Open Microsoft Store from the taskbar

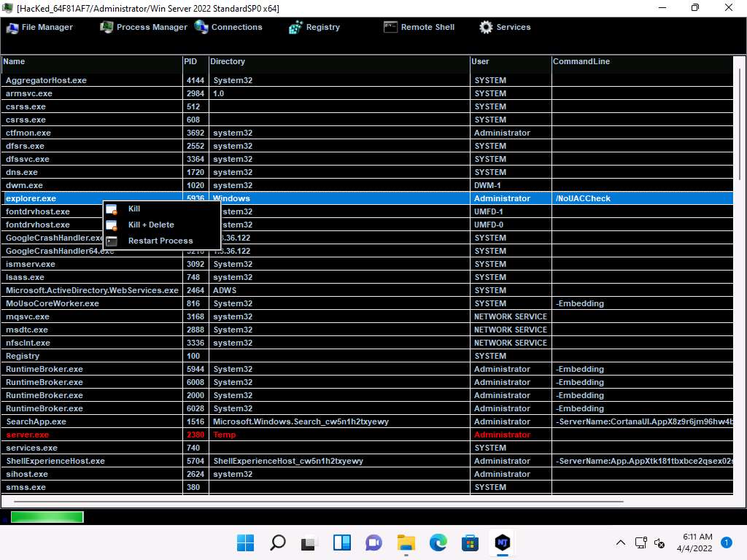470,542
